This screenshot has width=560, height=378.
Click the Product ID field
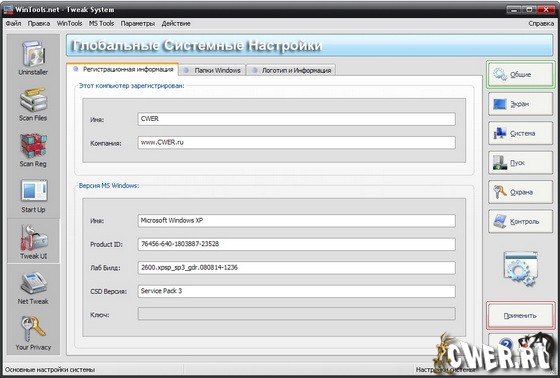[x=296, y=244]
